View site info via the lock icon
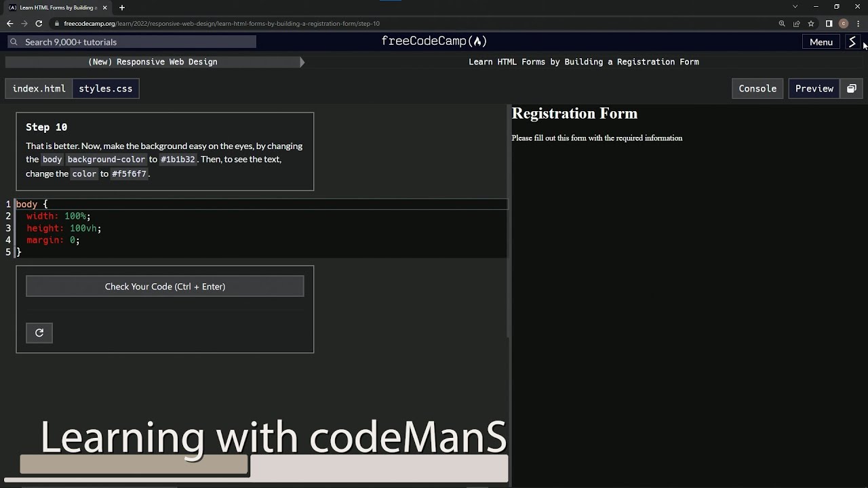Screen dimensions: 868x488 (x=58, y=23)
